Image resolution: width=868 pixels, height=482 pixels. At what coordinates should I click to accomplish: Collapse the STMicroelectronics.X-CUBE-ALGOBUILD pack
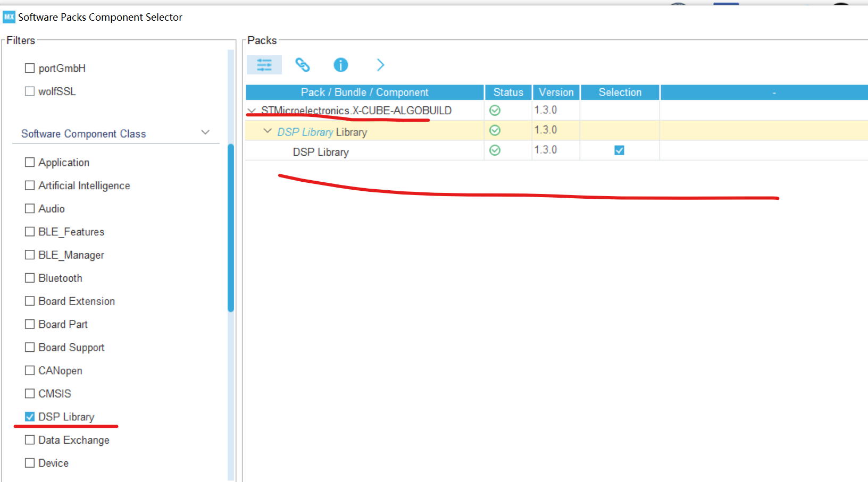tap(251, 110)
